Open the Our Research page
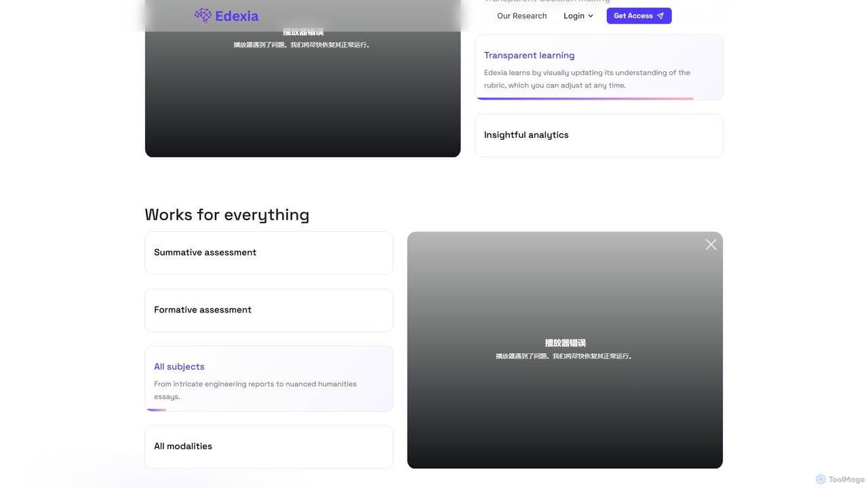 coord(521,16)
